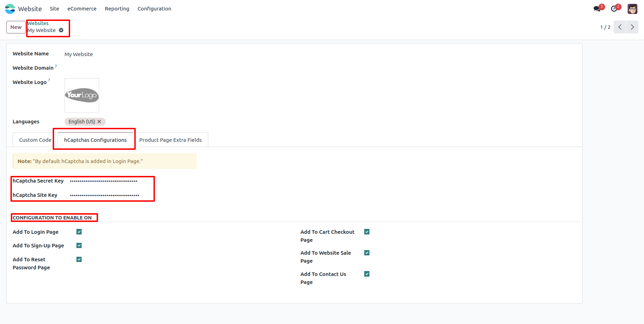Remove the English (US) language tag
This screenshot has width=644, height=324.
pos(99,122)
